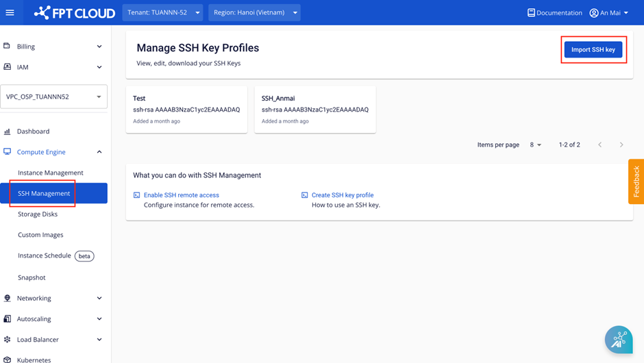
Task: Click the Autoscaling icon in the sidebar
Action: tap(8, 319)
